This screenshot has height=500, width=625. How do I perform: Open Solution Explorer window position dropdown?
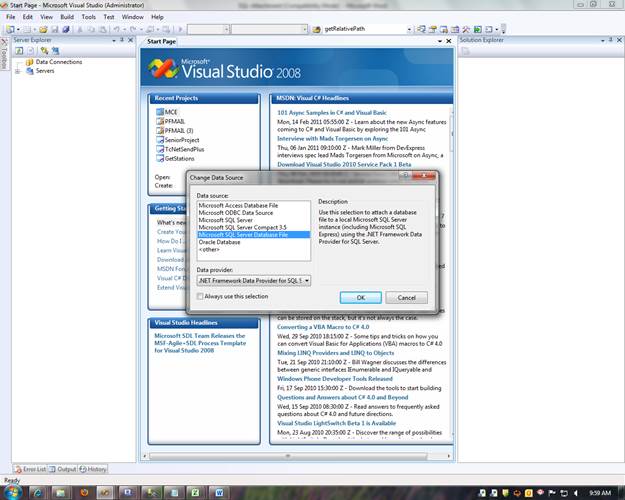602,40
